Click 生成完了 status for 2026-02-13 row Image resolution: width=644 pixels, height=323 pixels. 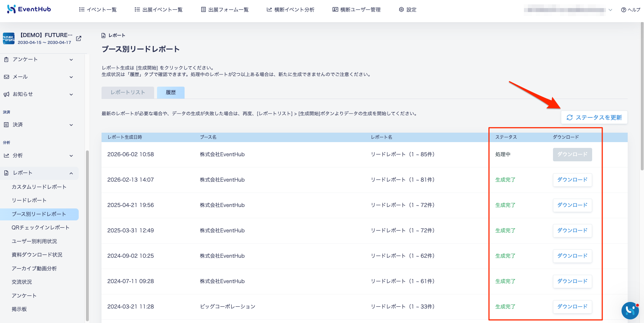[x=505, y=180]
